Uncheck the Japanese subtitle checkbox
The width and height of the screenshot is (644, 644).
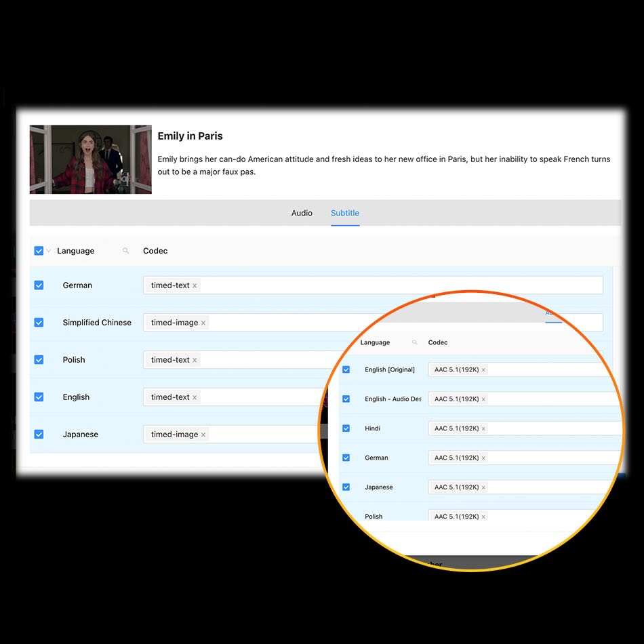click(x=39, y=434)
